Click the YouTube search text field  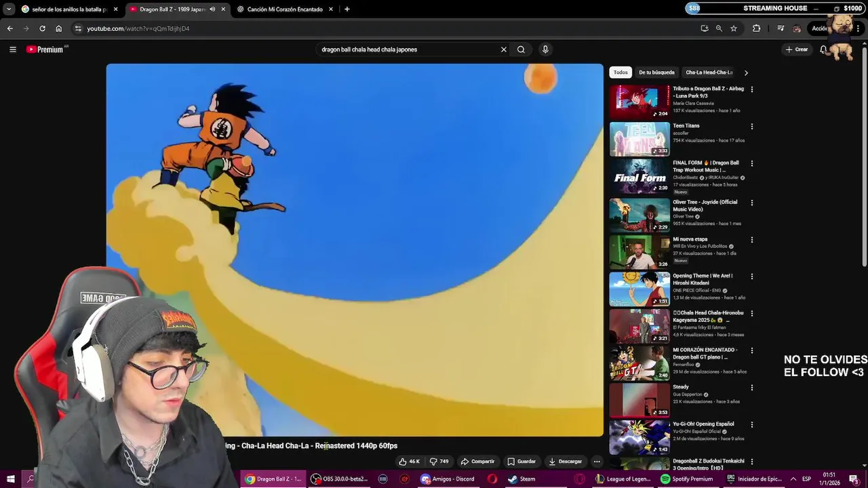[407, 49]
